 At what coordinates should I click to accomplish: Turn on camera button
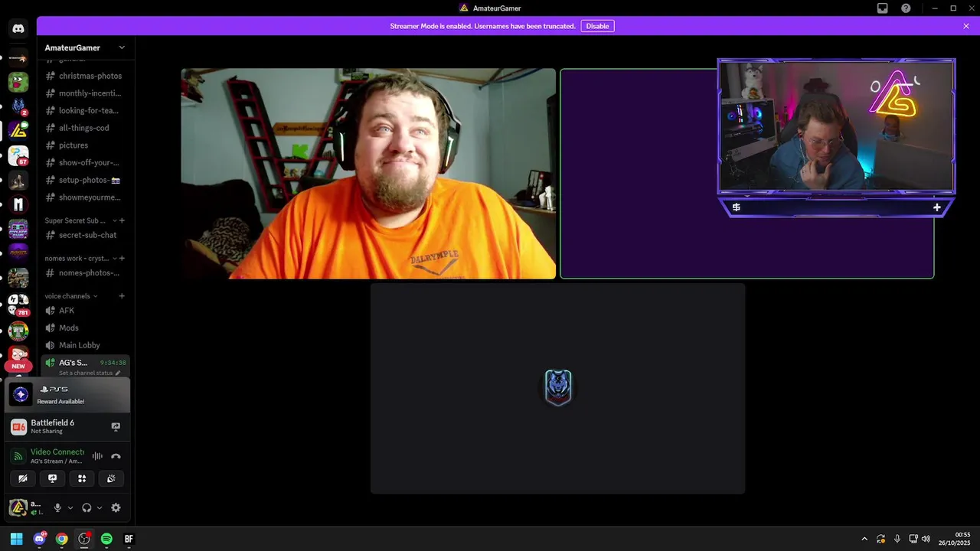tap(23, 478)
